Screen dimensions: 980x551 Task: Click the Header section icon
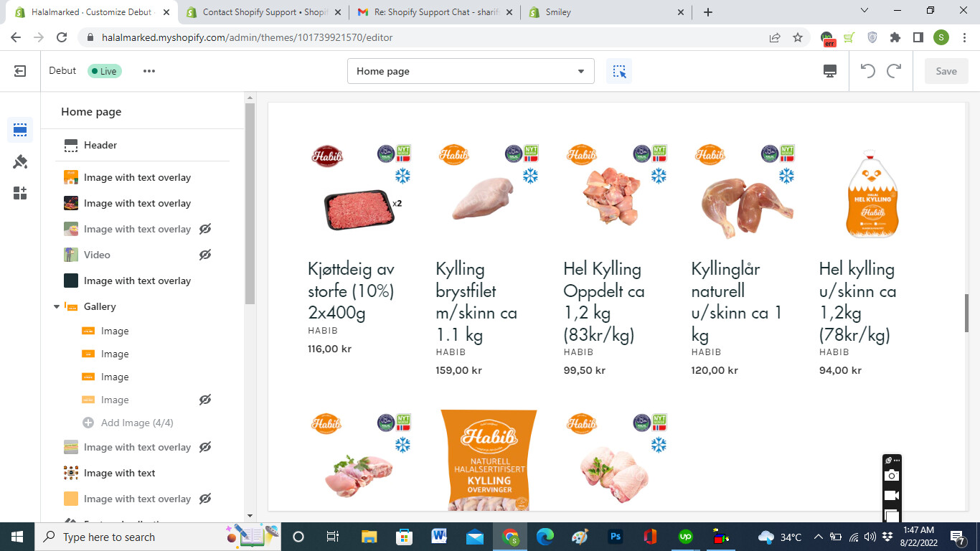(71, 146)
